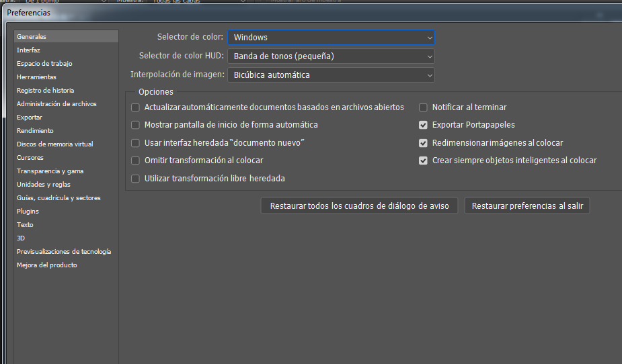
Task: Enable Omitir transformación al colocar
Action: (x=135, y=161)
